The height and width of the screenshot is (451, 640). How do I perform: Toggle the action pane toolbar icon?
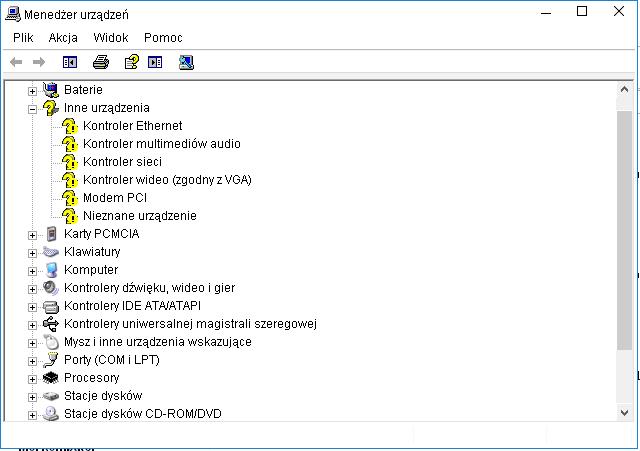tap(155, 62)
